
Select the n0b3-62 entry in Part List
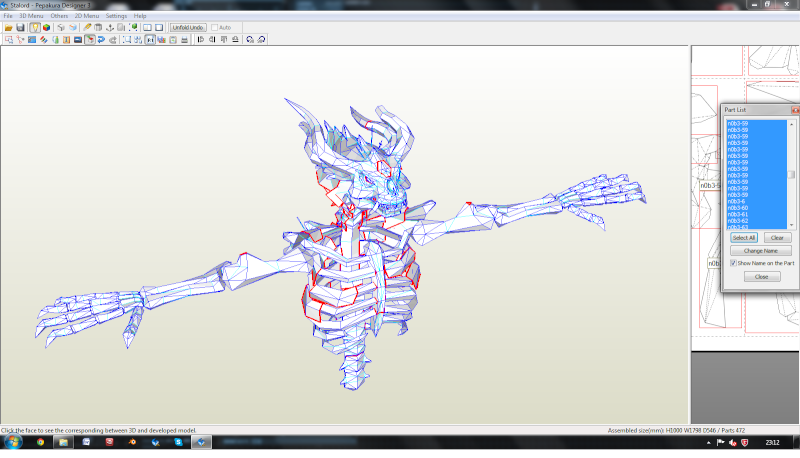[757, 221]
